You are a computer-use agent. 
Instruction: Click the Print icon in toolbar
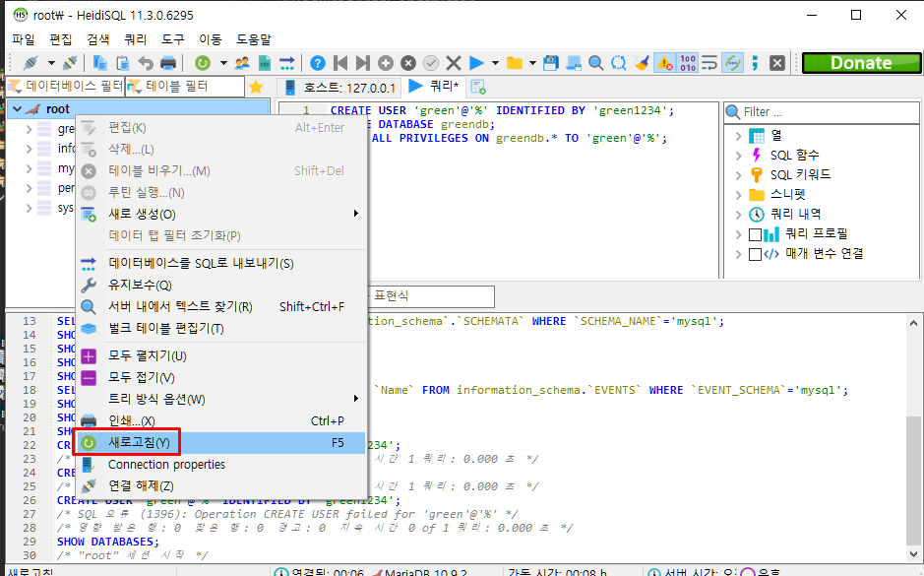[168, 62]
